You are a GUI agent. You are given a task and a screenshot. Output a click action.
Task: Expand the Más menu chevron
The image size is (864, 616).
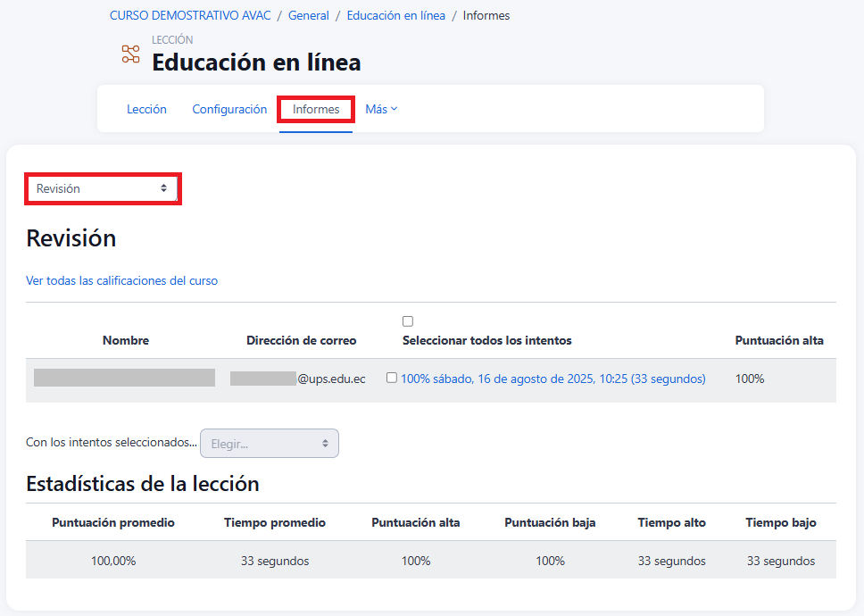click(395, 109)
